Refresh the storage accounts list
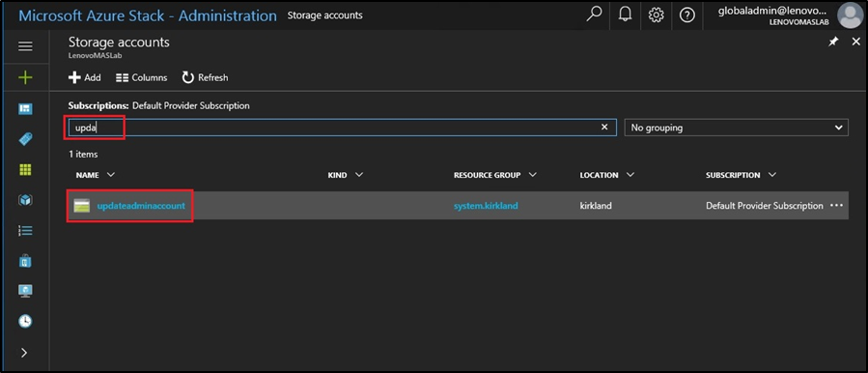The width and height of the screenshot is (868, 373). tap(205, 77)
